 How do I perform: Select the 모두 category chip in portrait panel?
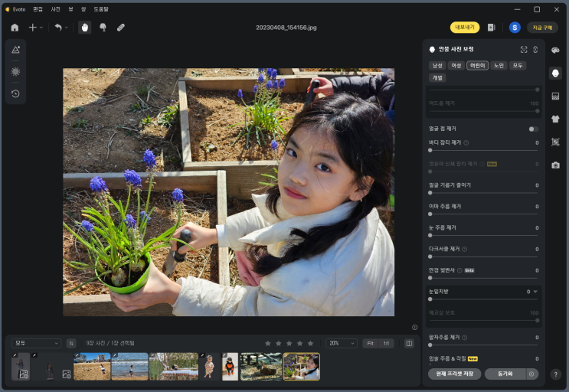pyautogui.click(x=518, y=66)
